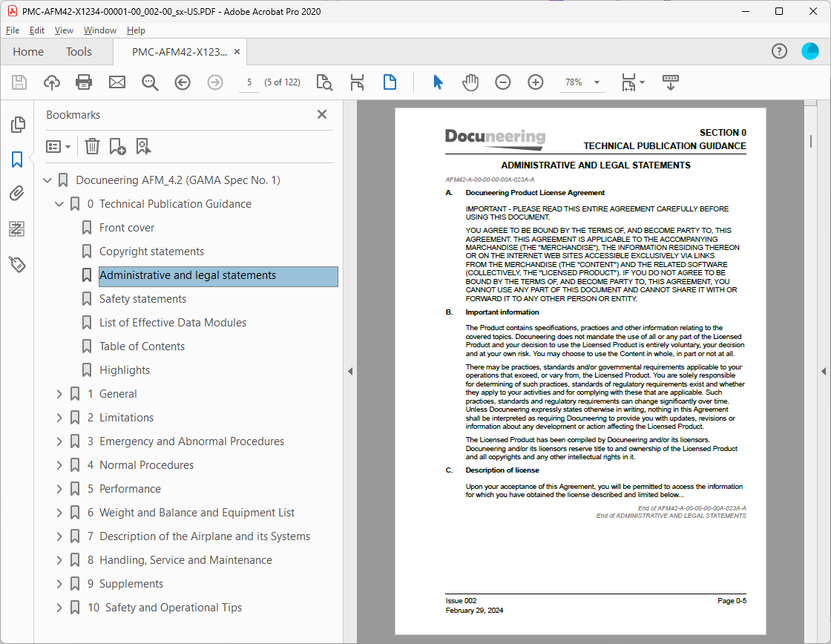Click the page number input field

click(249, 82)
